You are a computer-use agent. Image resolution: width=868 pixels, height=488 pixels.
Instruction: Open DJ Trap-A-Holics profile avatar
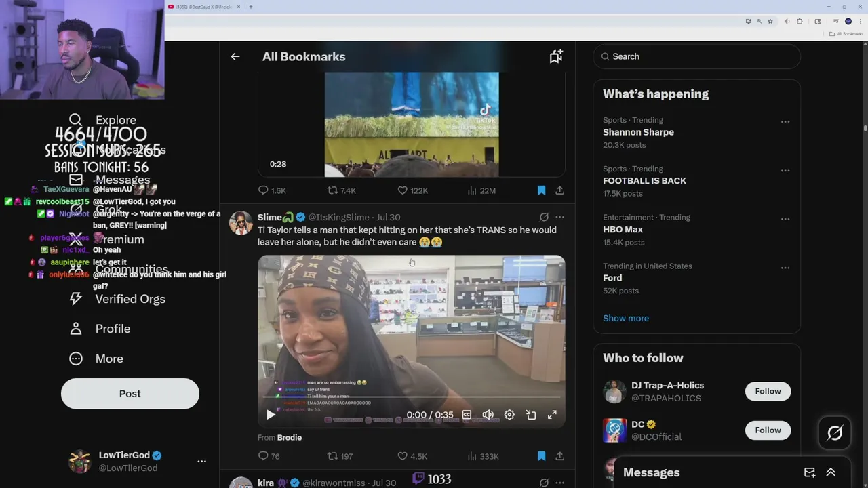point(614,392)
